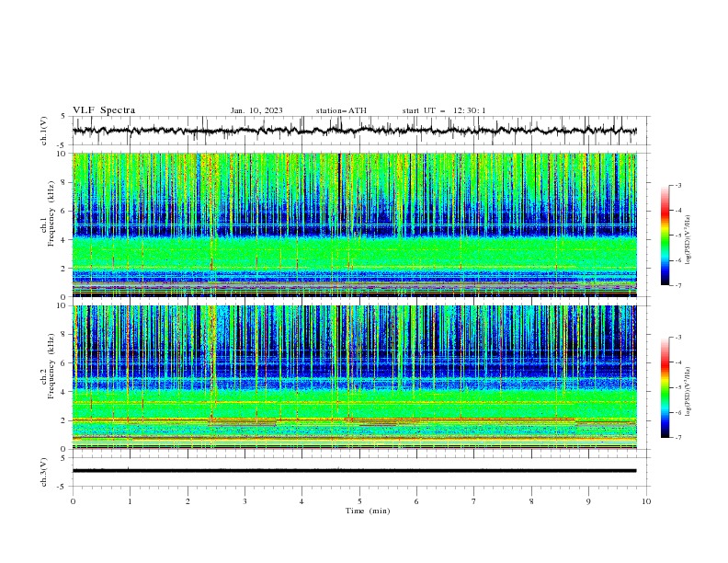Viewport: 728px width, 563px height.
Task: Click the "ch.1(V)" vertical axis label
Action: pos(44,131)
